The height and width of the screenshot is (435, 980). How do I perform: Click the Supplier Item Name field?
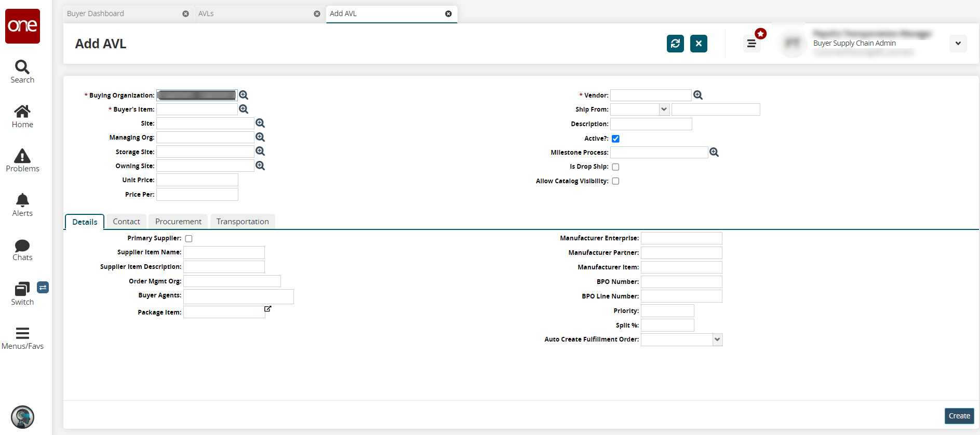pos(224,252)
